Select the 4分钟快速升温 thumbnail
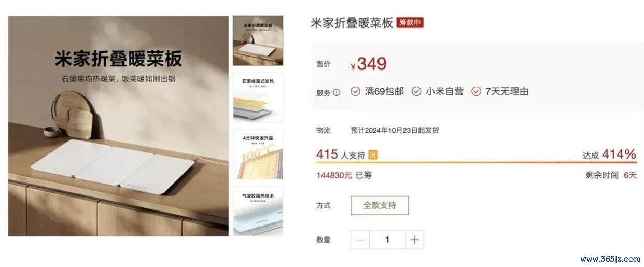The image size is (644, 267). (258, 154)
